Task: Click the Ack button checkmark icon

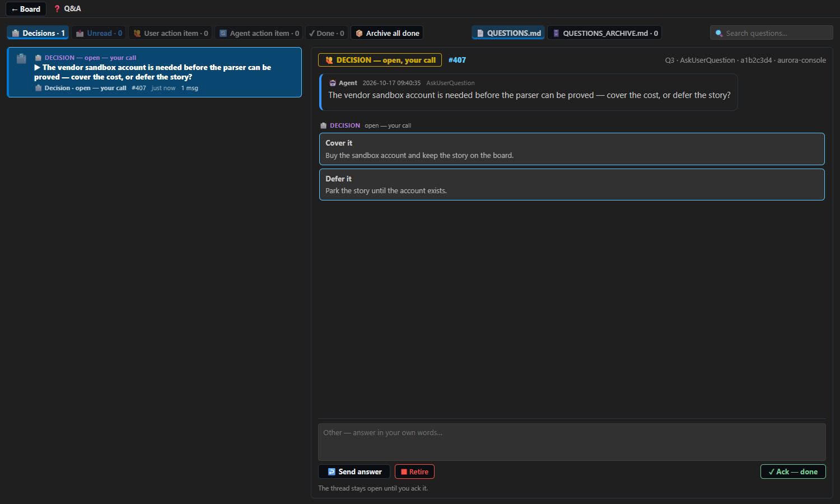Action: click(x=771, y=472)
